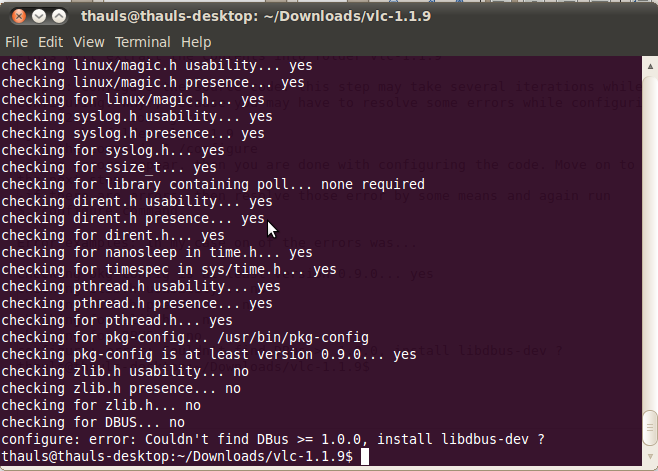Click the scrollbar up arrow
This screenshot has height=471, width=658.
pos(650,66)
